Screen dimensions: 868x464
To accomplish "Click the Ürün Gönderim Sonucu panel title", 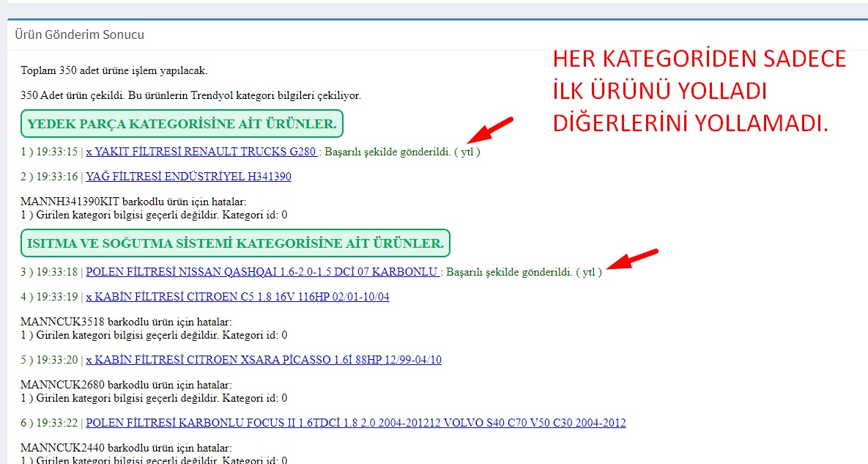I will tap(79, 34).
